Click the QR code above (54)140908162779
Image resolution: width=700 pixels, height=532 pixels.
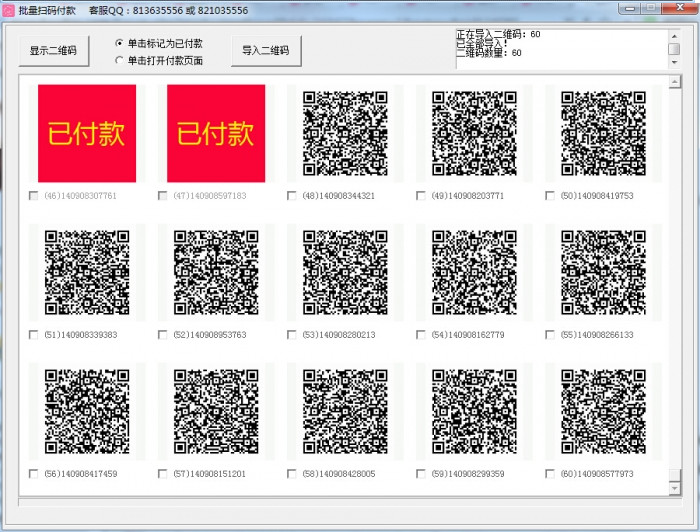pyautogui.click(x=474, y=272)
